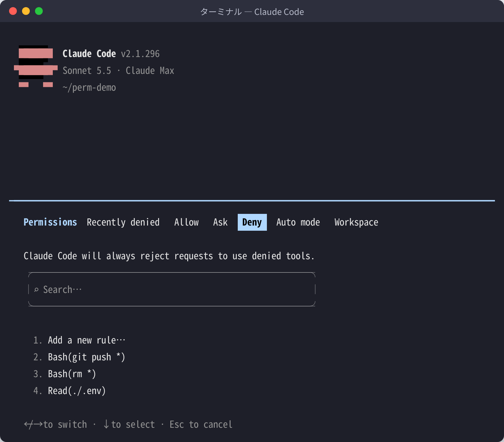Click the window title ターミナル — Claude Code
The width and height of the screenshot is (504, 442).
[252, 12]
